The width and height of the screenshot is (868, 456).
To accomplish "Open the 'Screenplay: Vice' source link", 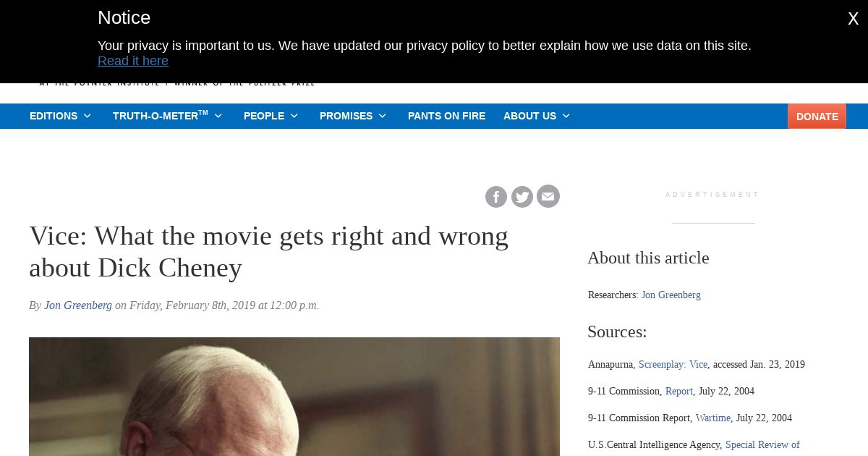I will 673,364.
